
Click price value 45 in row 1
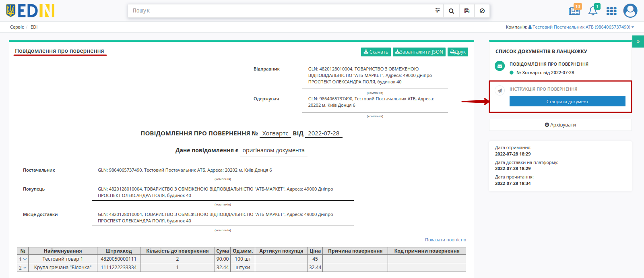(x=315, y=259)
